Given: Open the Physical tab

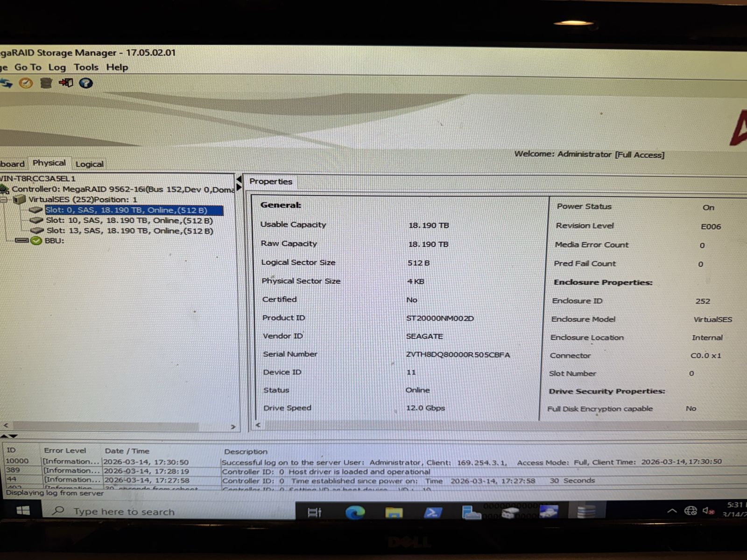Looking at the screenshot, I should pos(49,163).
